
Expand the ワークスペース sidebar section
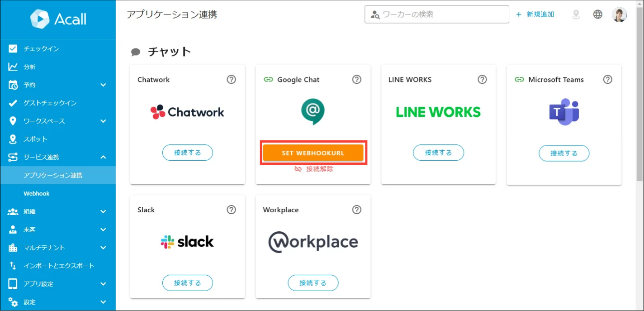58,121
